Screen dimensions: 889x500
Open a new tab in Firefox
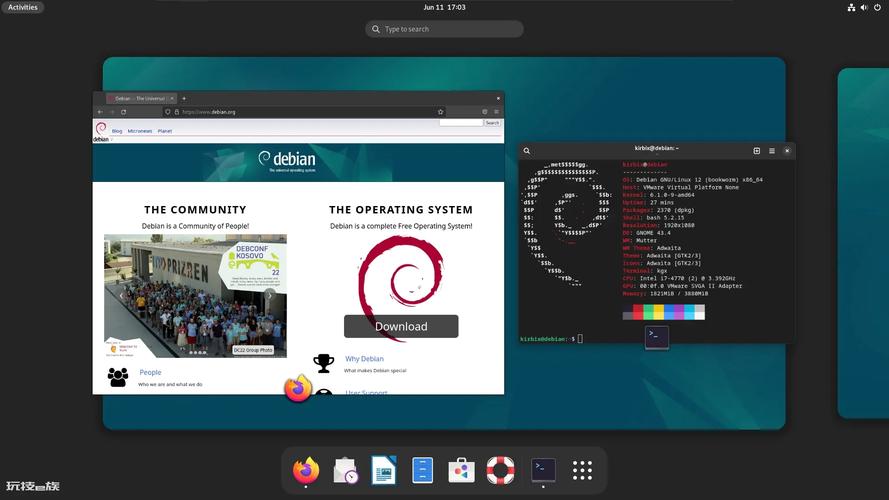pos(184,99)
